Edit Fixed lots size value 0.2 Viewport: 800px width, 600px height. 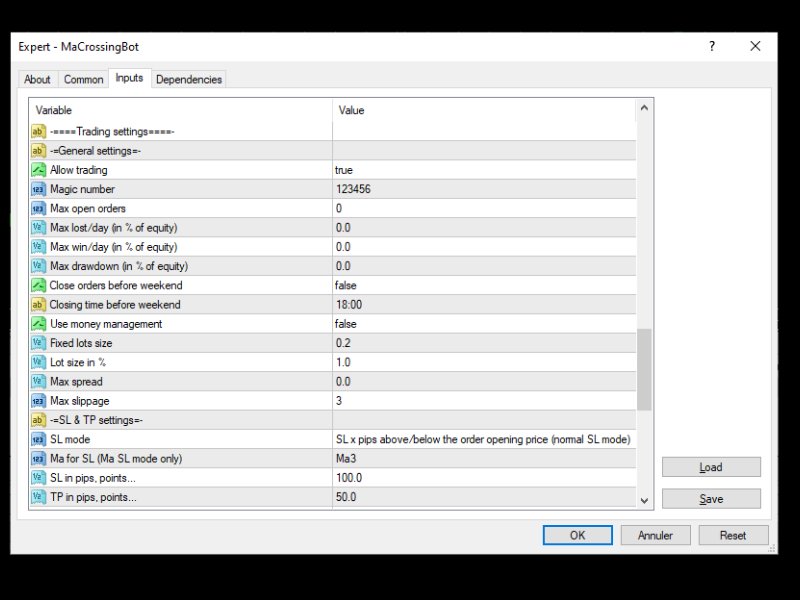pos(484,343)
